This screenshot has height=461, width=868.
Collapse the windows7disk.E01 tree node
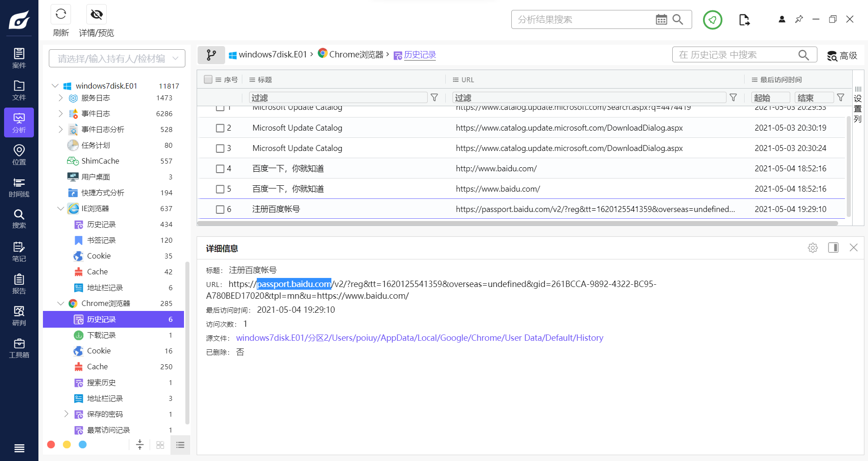(55, 86)
